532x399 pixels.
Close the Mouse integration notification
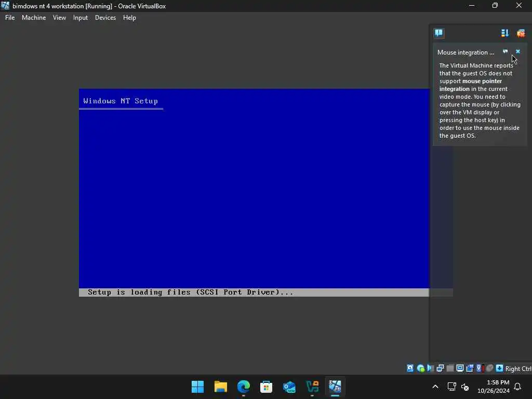tap(518, 51)
